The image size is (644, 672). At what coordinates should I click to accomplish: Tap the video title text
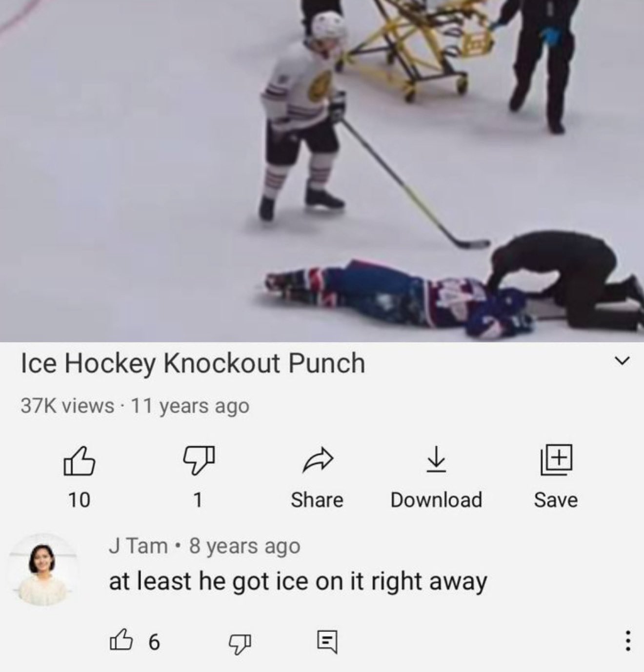pyautogui.click(x=193, y=364)
